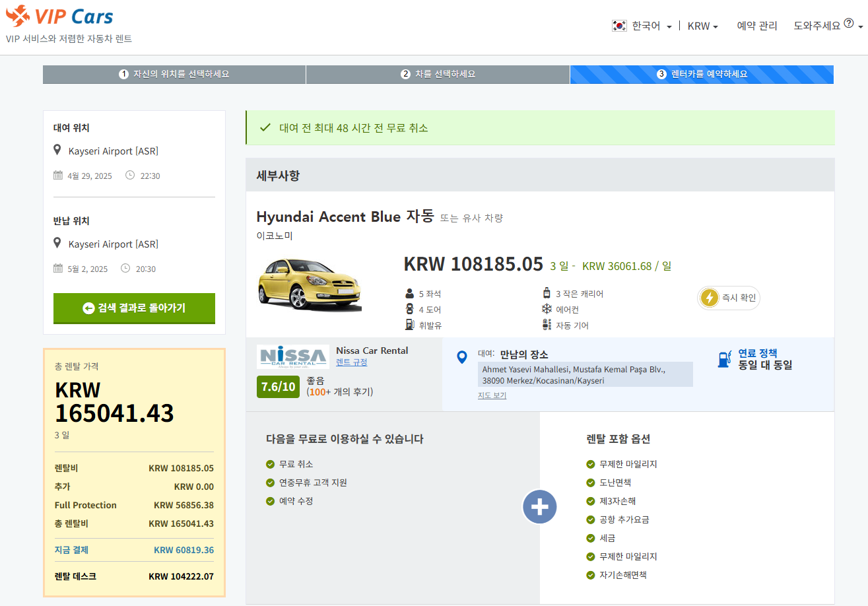Screen dimensions: 868x606
Task: Click 검색 결과로 돌아가기 button
Action: [134, 308]
